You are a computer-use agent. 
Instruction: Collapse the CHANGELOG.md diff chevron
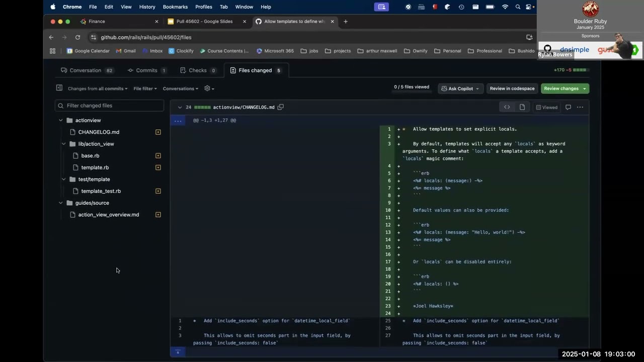[x=180, y=107]
